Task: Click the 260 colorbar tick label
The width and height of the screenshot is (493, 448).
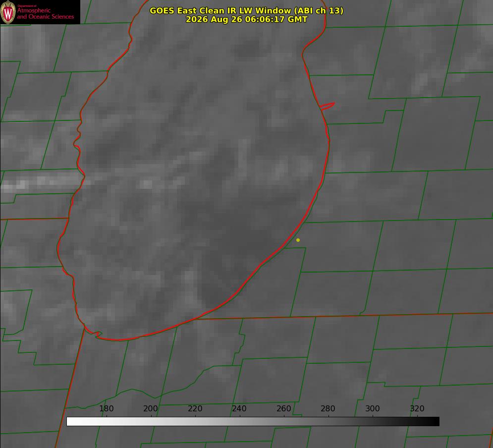Action: (283, 408)
